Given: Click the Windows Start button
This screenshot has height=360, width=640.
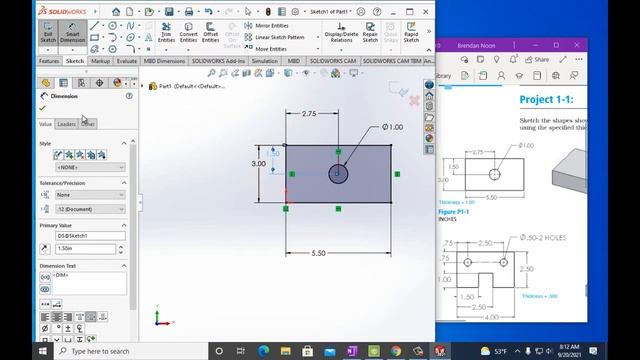Looking at the screenshot, I should pos(42,351).
